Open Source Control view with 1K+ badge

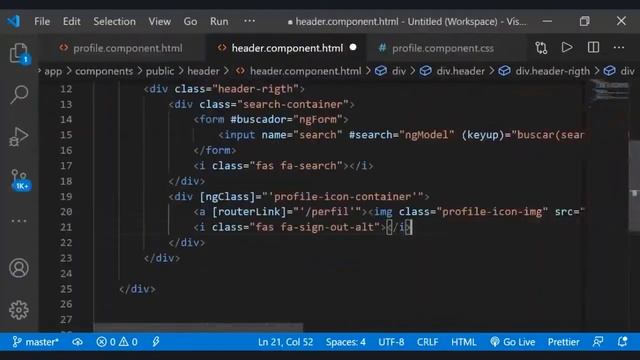pyautogui.click(x=20, y=179)
